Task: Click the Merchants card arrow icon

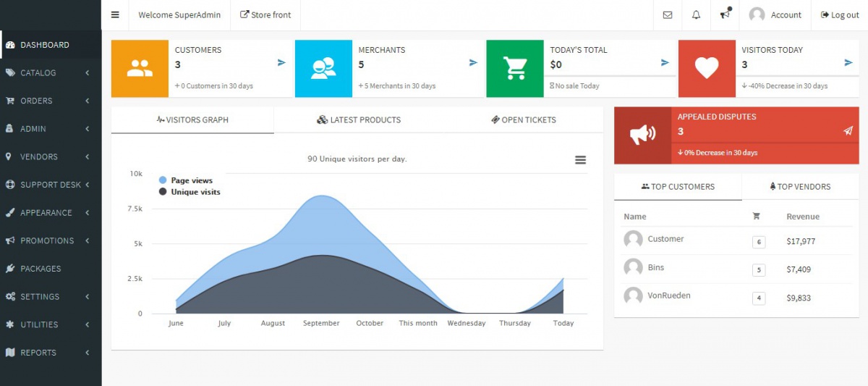Action: click(x=473, y=63)
